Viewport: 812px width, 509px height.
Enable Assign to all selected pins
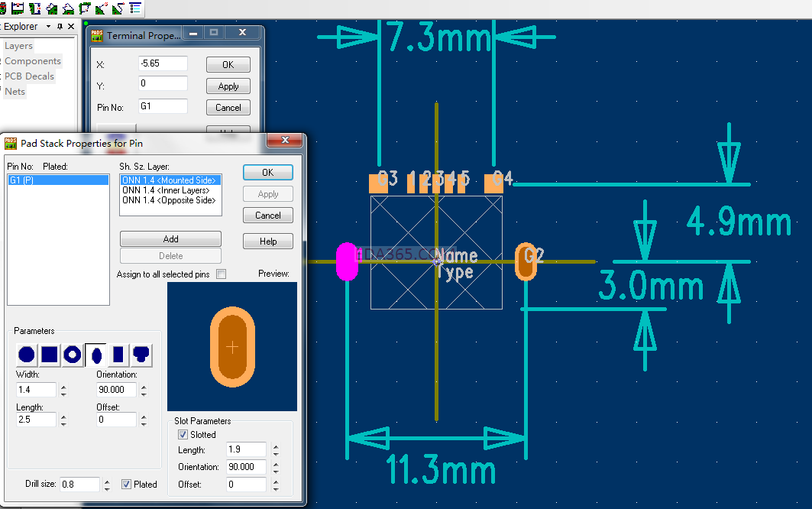[221, 274]
